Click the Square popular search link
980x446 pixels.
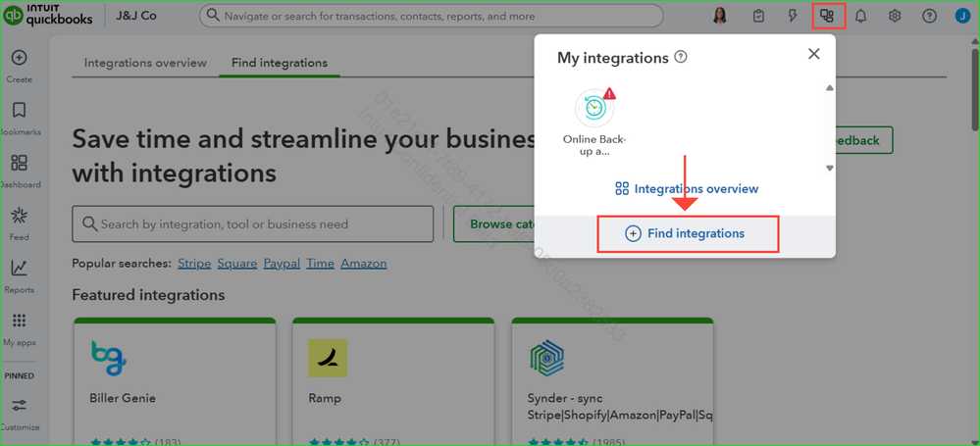237,264
